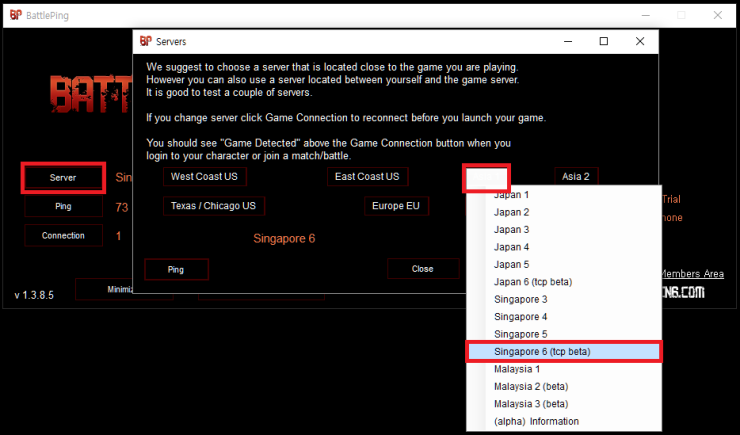Click the Ping button in Servers window
The width and height of the screenshot is (740, 435).
pyautogui.click(x=176, y=269)
